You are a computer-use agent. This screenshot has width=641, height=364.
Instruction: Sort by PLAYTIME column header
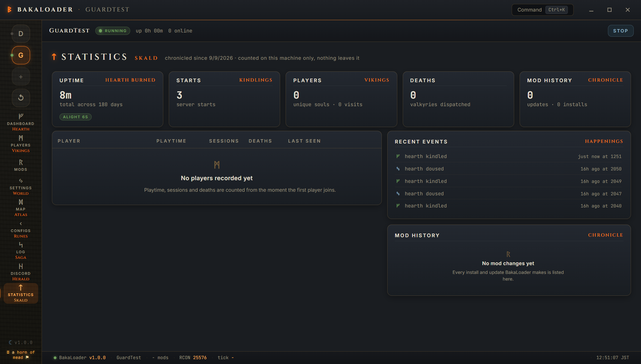pyautogui.click(x=171, y=141)
